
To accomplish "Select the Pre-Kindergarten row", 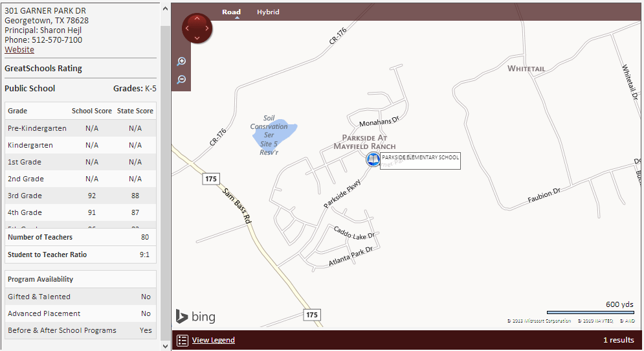I will click(80, 128).
